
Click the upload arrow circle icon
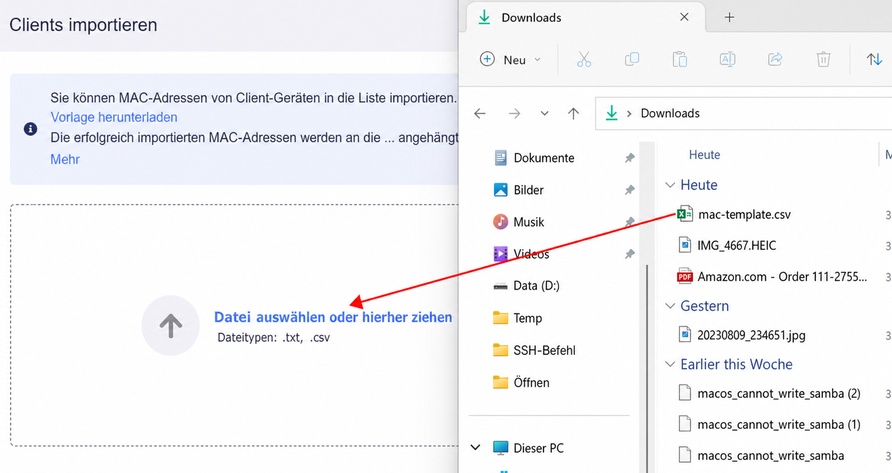tap(171, 326)
